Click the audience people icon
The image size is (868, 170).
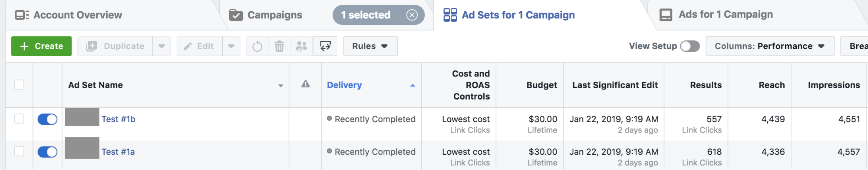pyautogui.click(x=301, y=46)
